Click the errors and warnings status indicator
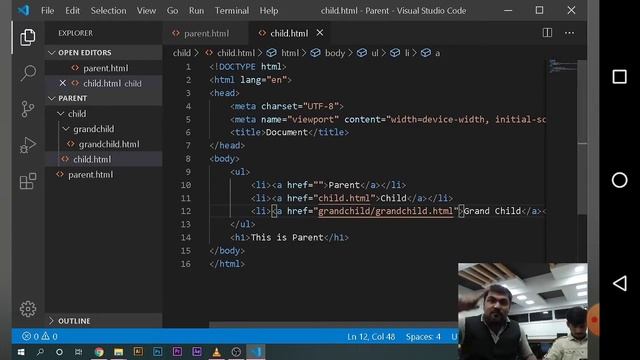 40,336
